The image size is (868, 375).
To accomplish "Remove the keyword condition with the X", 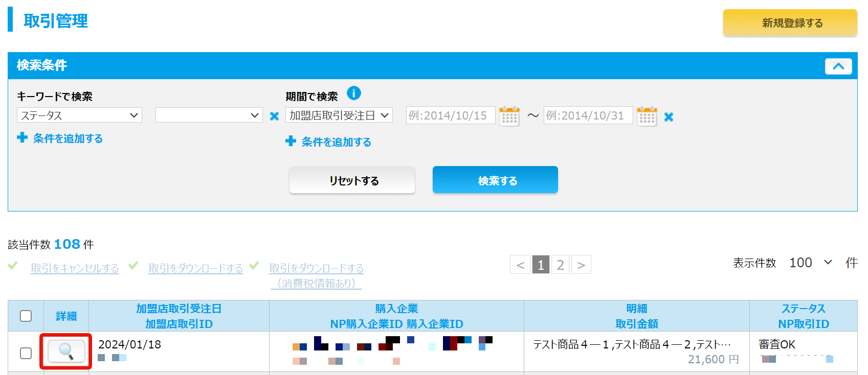I will 275,116.
